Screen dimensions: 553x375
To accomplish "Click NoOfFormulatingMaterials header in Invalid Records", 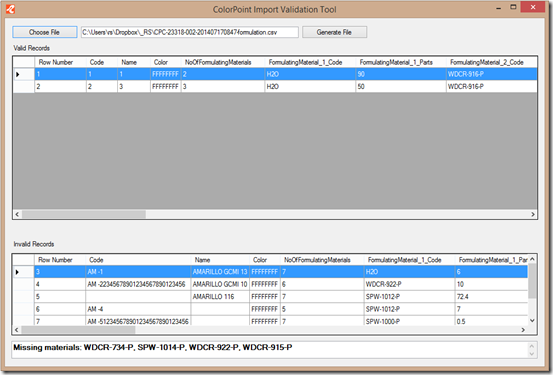I will [322, 260].
